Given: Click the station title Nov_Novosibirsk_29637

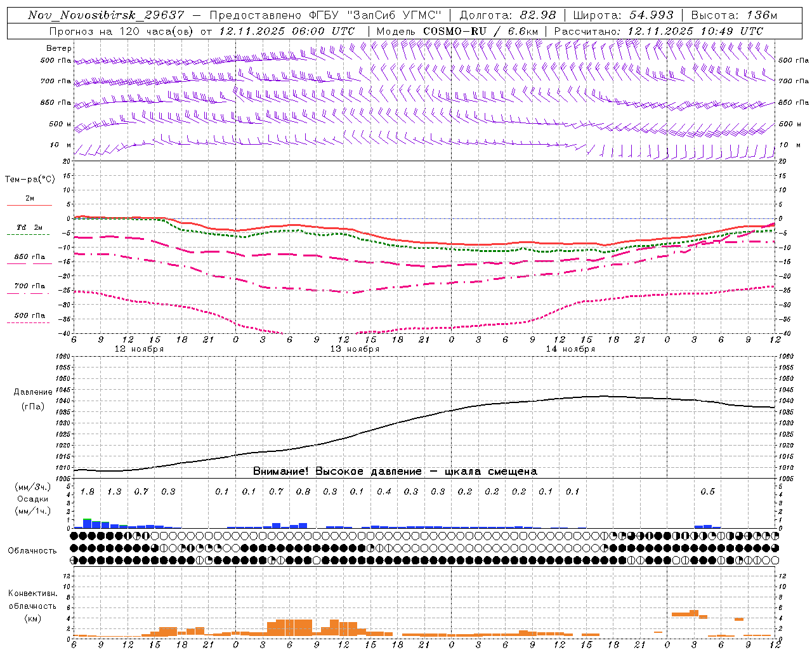Looking at the screenshot, I should click(106, 15).
